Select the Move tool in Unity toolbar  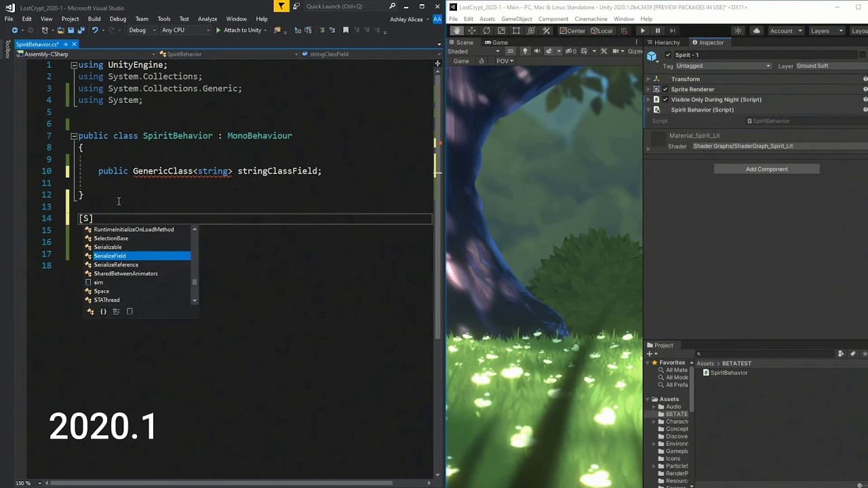point(472,30)
